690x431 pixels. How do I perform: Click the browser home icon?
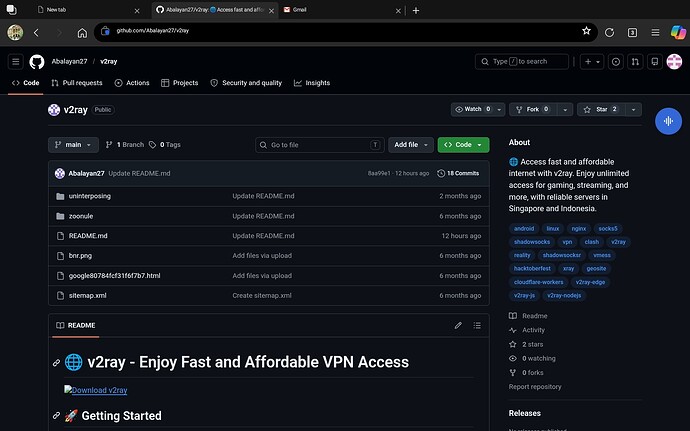click(x=82, y=33)
